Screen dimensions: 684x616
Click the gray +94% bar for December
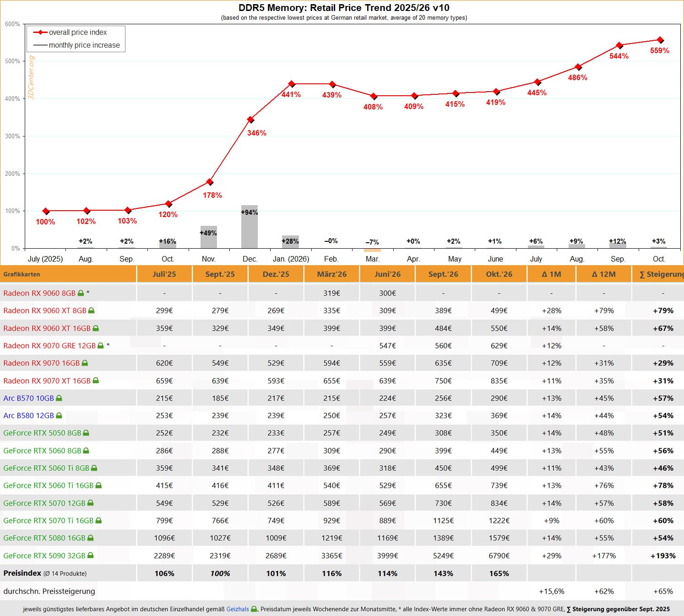(250, 227)
